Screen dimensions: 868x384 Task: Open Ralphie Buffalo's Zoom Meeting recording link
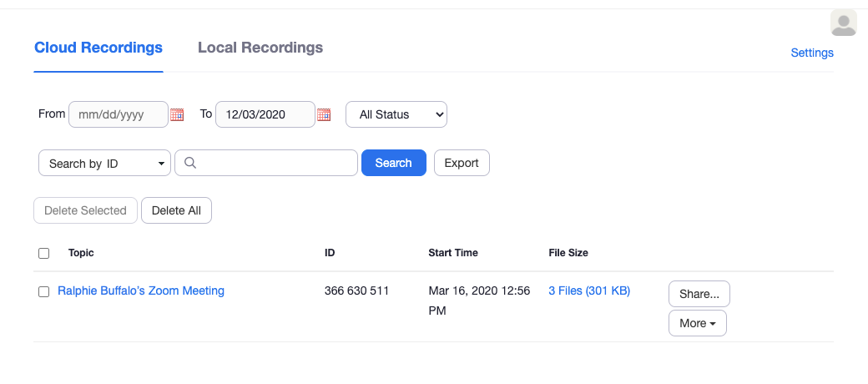pos(141,291)
